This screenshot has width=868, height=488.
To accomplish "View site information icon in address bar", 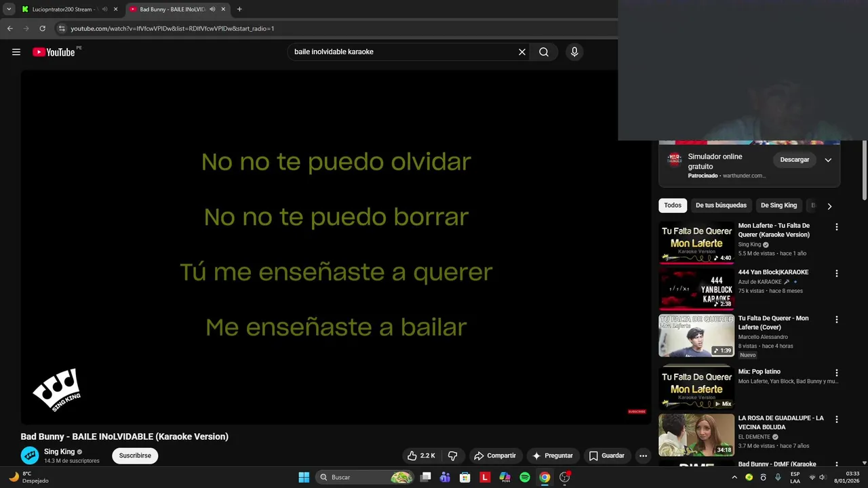I will click(x=62, y=28).
